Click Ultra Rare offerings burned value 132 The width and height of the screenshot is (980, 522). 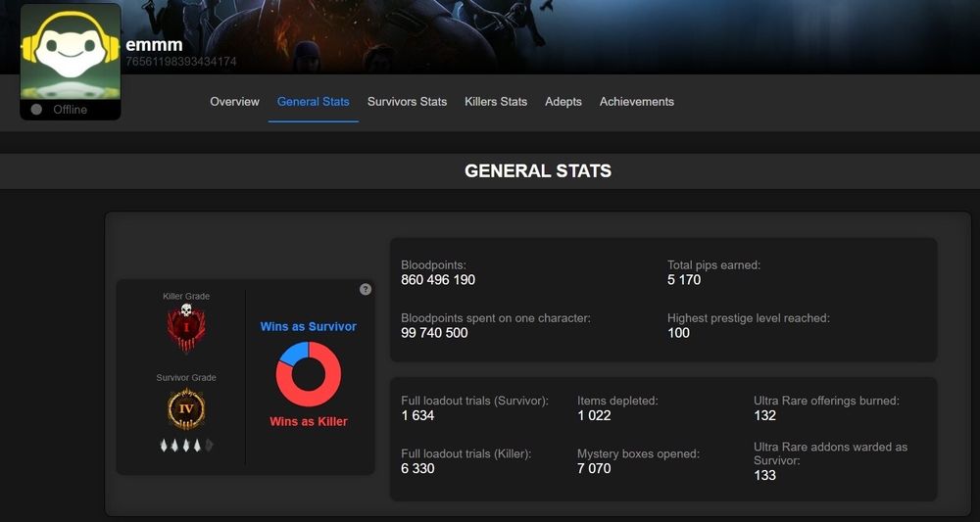pos(765,415)
